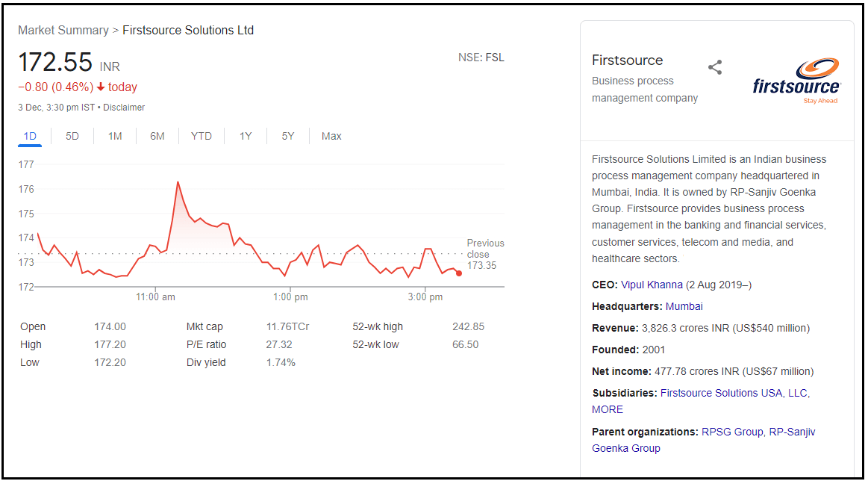Image resolution: width=868 pixels, height=481 pixels.
Task: Click the red current price dot on chart
Action: pyautogui.click(x=459, y=273)
